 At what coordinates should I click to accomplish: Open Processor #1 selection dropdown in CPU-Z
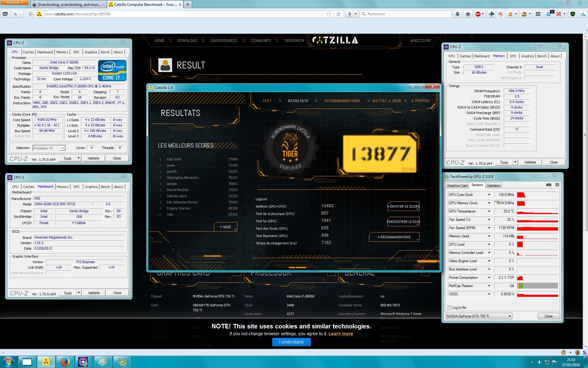(49, 148)
